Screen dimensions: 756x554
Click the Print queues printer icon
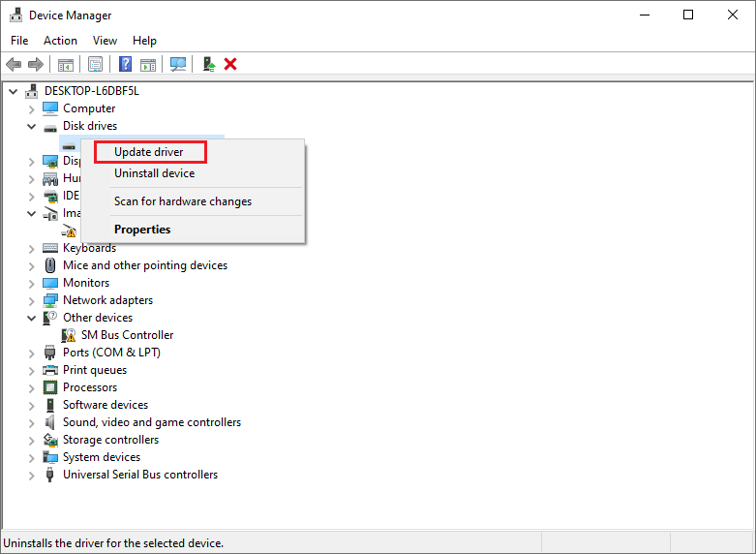pyautogui.click(x=50, y=370)
